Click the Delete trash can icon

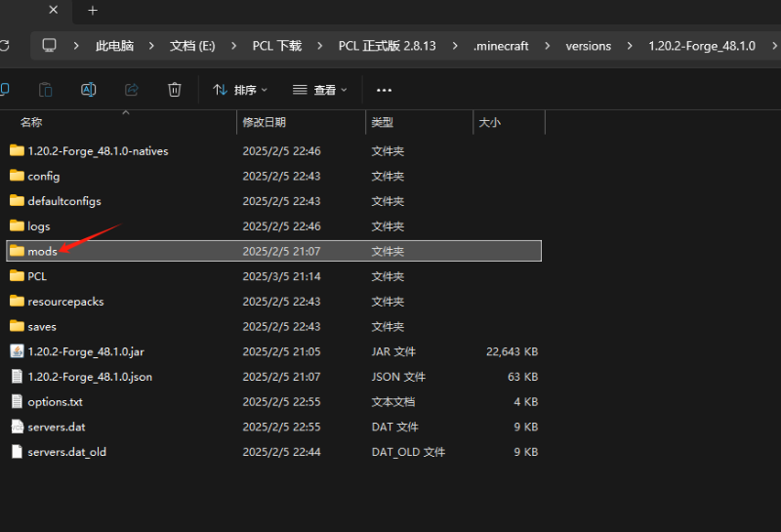tap(175, 90)
